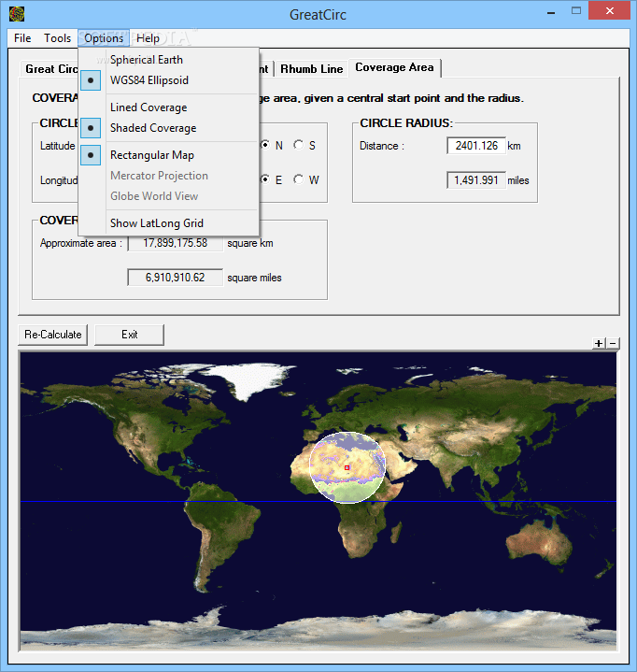
Task: Zoom in the map with plus button
Action: pos(599,343)
